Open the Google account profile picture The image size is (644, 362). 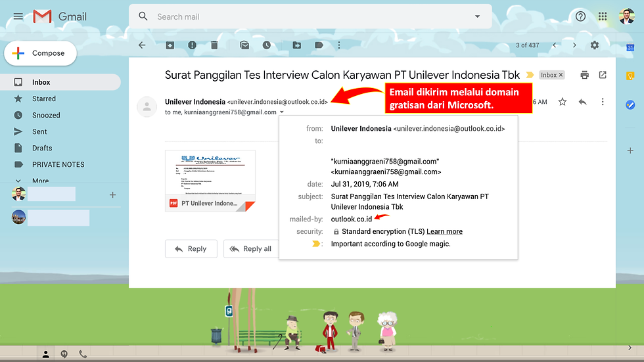point(627,16)
